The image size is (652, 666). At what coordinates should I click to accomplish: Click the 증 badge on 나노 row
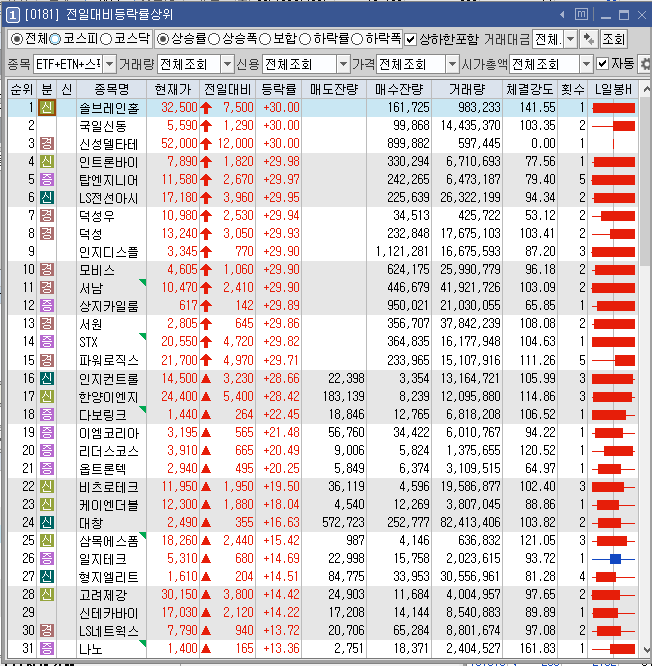47,648
